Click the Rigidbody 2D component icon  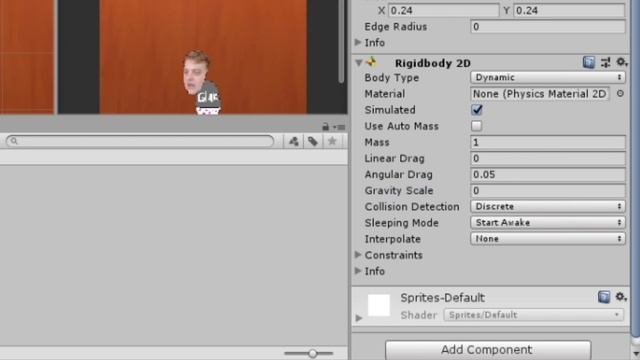(x=371, y=62)
